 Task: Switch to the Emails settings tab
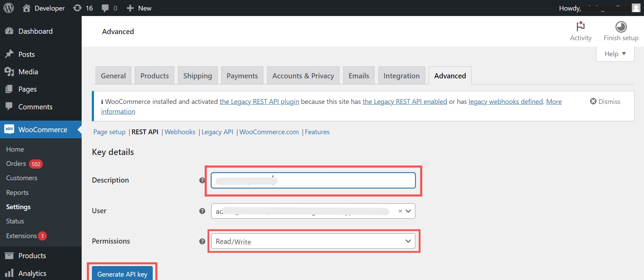(x=359, y=76)
